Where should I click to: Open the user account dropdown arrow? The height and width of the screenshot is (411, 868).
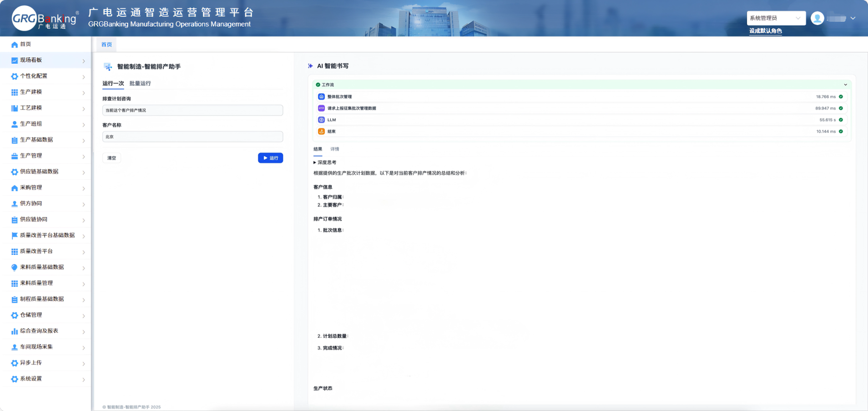click(x=853, y=18)
